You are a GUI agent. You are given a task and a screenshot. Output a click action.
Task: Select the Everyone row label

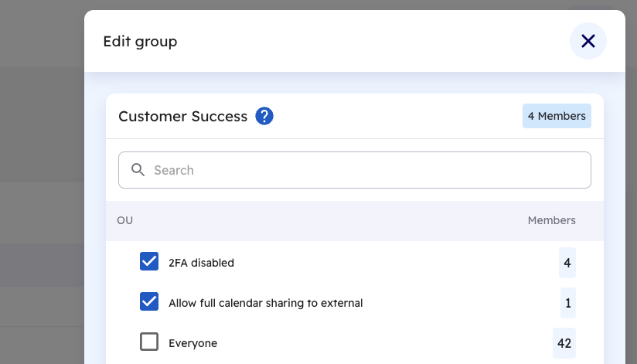pos(192,343)
